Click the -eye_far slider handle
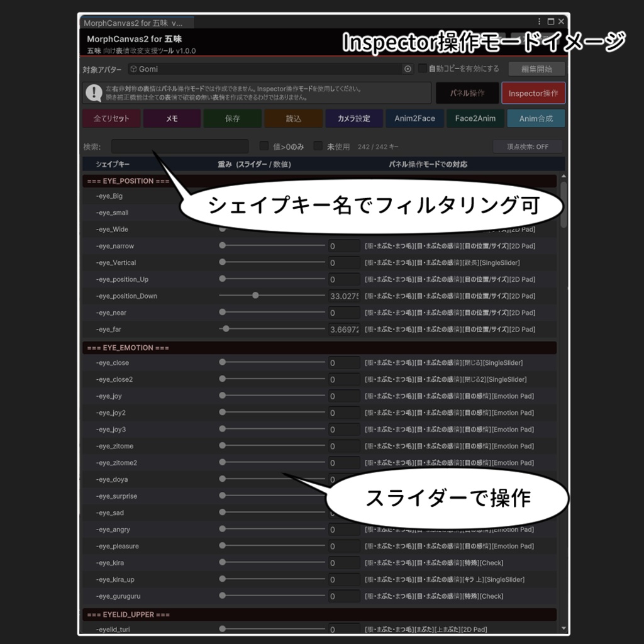The image size is (644, 644). (226, 328)
